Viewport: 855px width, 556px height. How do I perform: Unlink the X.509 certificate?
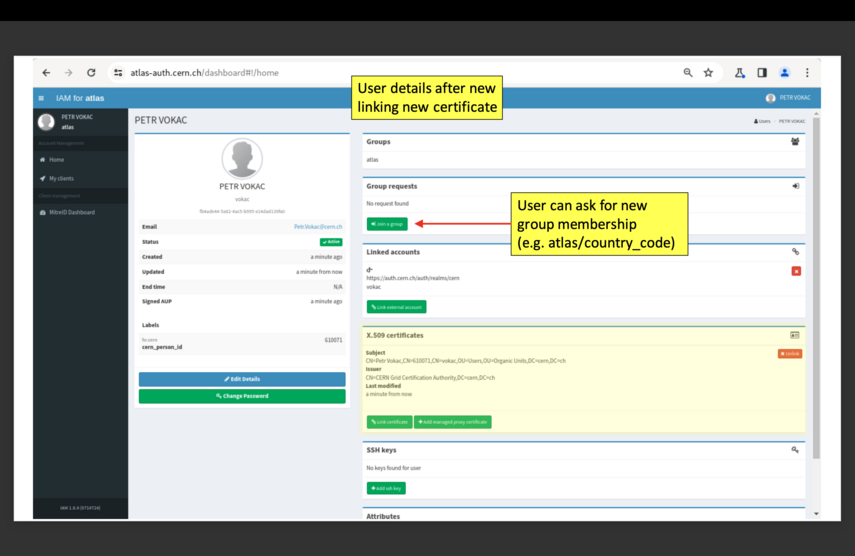[x=790, y=354]
